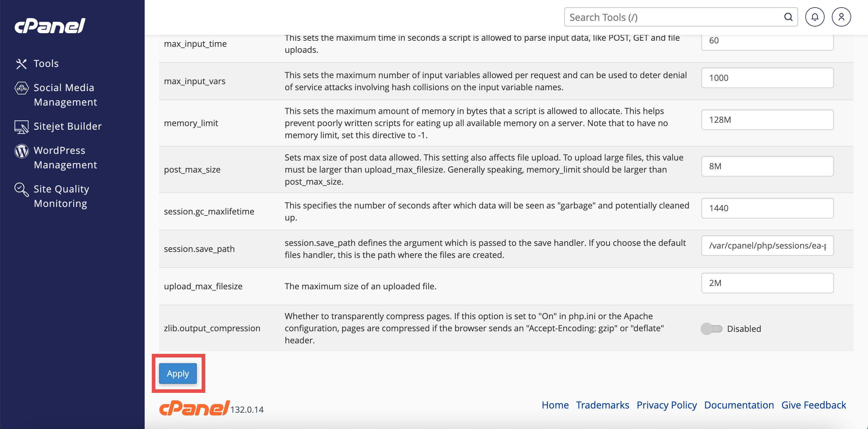Click the post_max_size input field
This screenshot has width=868, height=429.
coord(767,166)
